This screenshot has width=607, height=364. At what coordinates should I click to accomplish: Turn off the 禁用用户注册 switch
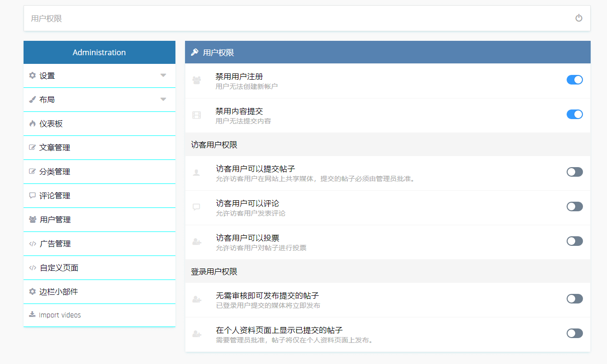[575, 80]
